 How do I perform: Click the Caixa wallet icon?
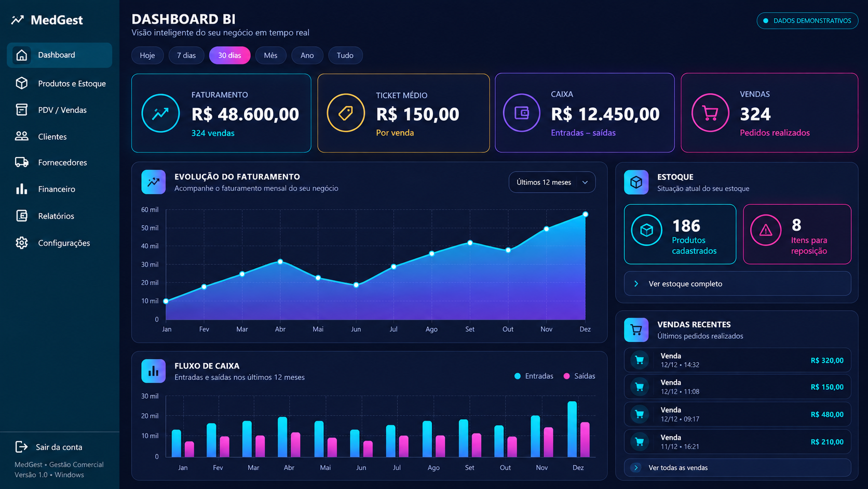pyautogui.click(x=522, y=113)
